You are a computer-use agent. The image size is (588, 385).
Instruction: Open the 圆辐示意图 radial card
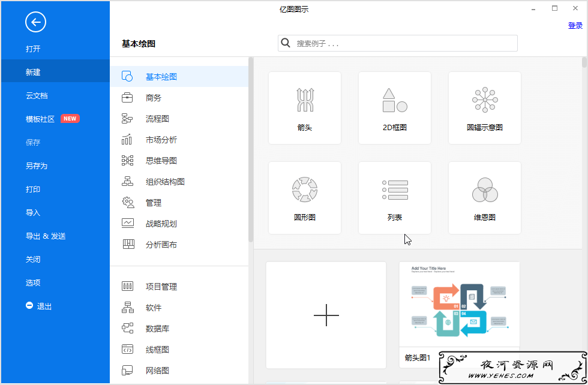485,108
